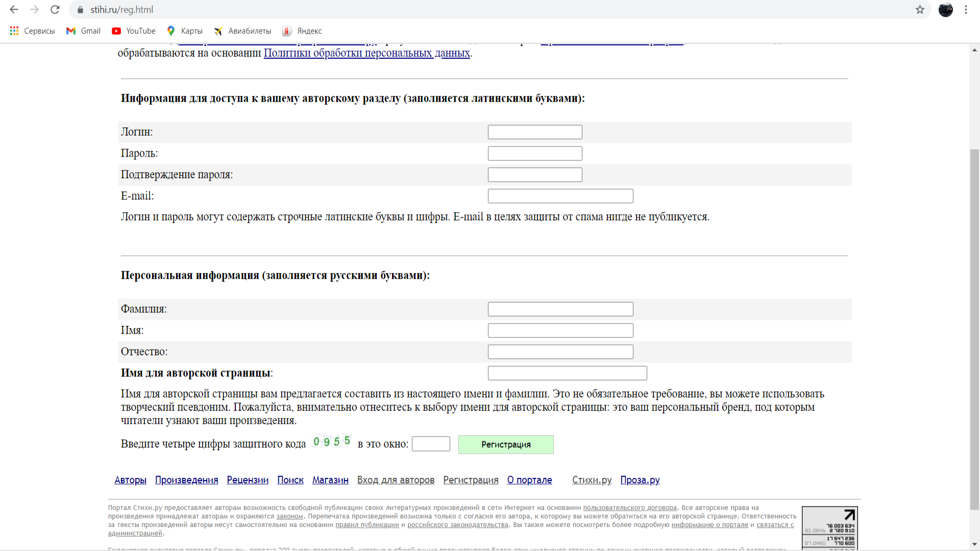Click the visitor counter widget

tap(829, 528)
